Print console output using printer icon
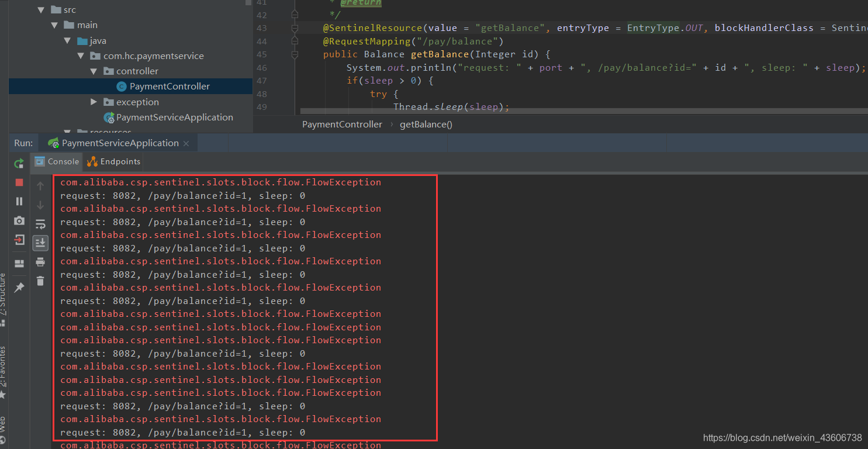 coord(40,261)
